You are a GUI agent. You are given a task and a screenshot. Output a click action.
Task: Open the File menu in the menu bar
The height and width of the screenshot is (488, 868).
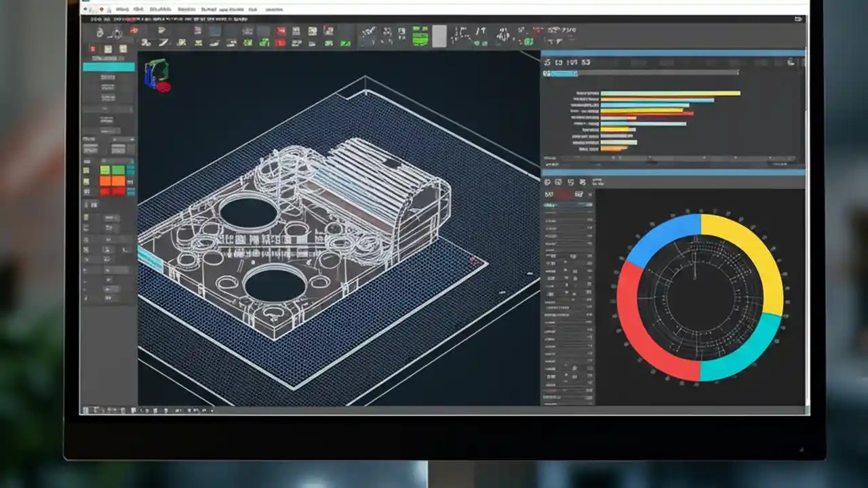(x=122, y=9)
